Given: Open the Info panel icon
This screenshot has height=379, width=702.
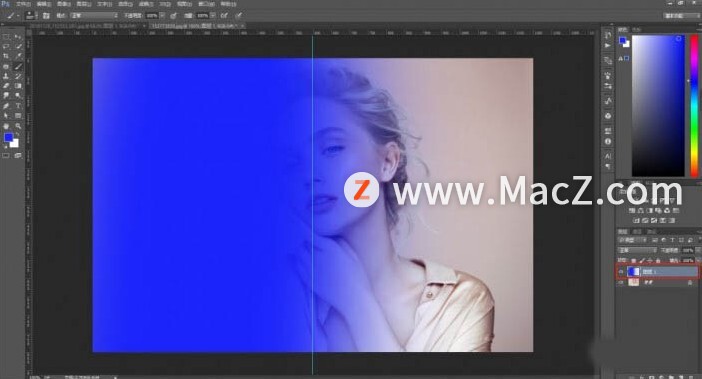Looking at the screenshot, I should click(608, 141).
